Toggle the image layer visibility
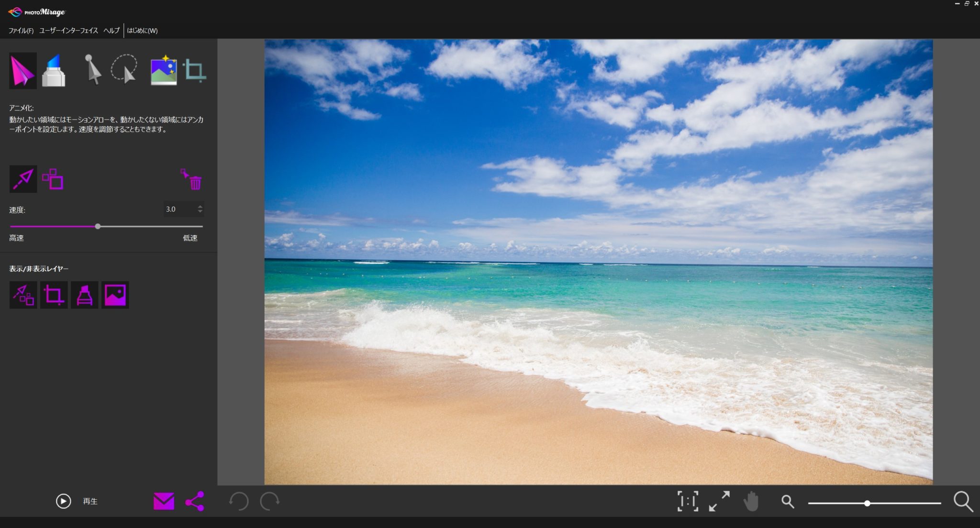Image resolution: width=980 pixels, height=528 pixels. coord(115,295)
